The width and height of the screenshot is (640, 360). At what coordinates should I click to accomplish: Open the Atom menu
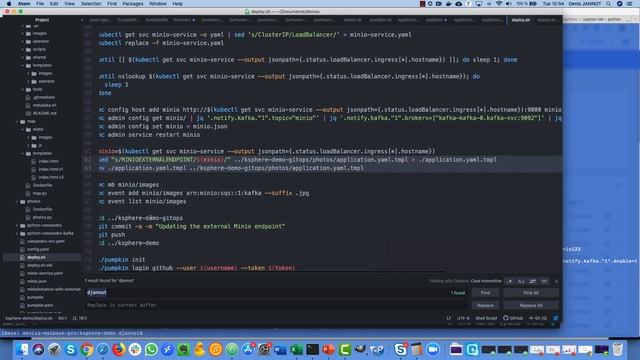24,4
